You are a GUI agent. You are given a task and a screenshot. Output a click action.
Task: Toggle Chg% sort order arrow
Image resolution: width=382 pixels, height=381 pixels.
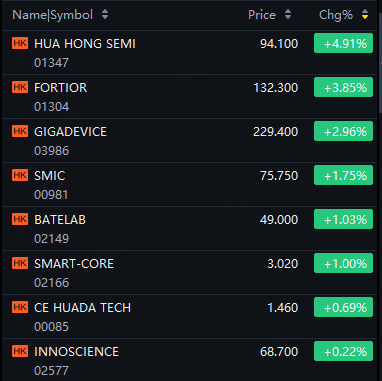click(365, 15)
